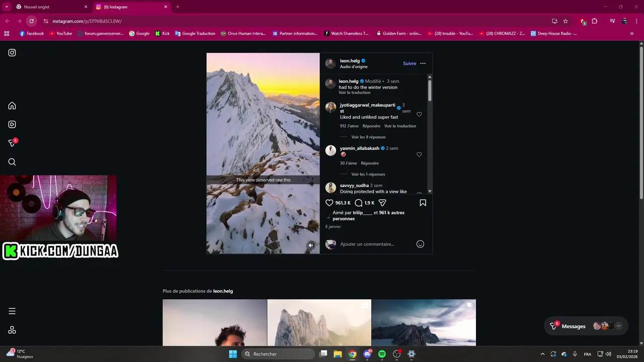
Task: Open Discord from the taskbar
Action: click(x=367, y=354)
